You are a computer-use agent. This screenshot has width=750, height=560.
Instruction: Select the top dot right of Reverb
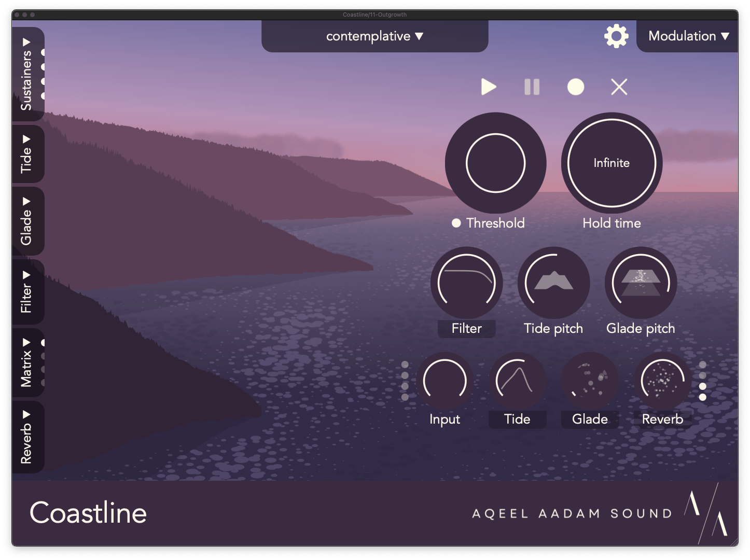click(702, 365)
